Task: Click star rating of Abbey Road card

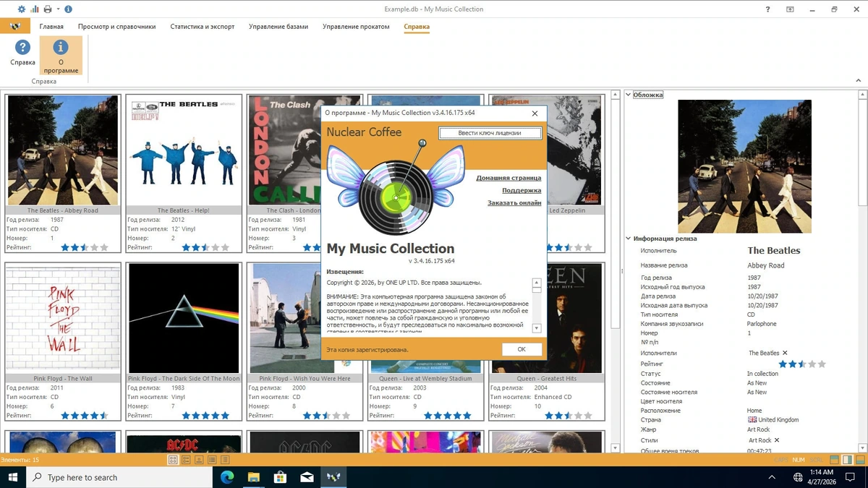Action: pos(85,247)
